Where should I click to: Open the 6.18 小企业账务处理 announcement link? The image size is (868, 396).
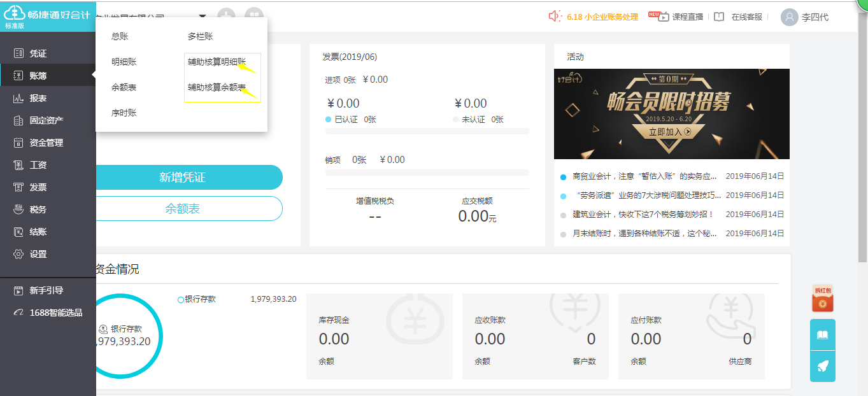click(602, 17)
